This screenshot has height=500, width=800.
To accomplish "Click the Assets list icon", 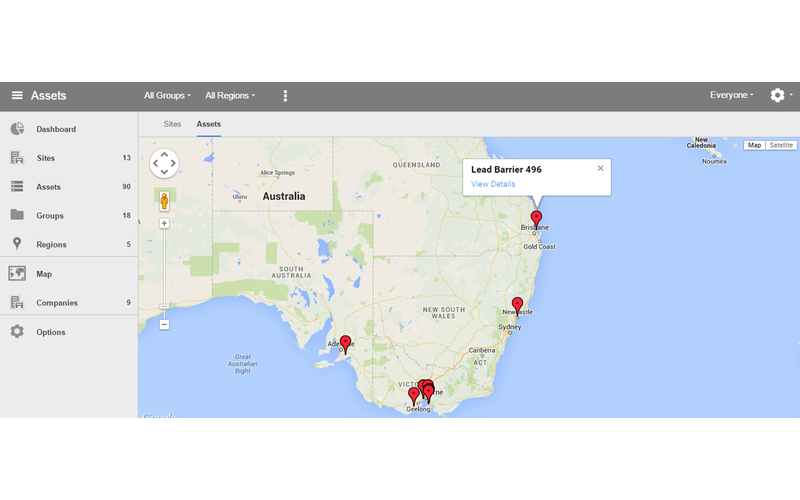I will pyautogui.click(x=17, y=186).
